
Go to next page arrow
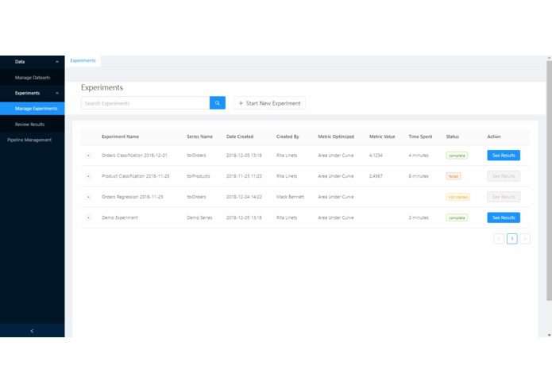[x=525, y=239]
